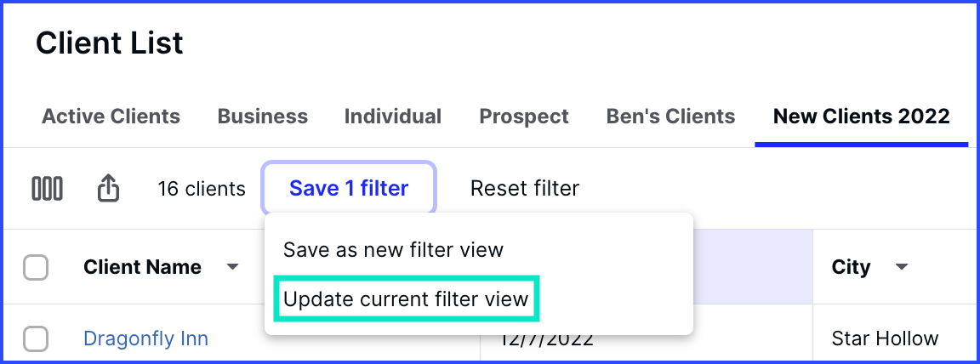
Task: Open the City column dropdown arrow
Action: [901, 267]
